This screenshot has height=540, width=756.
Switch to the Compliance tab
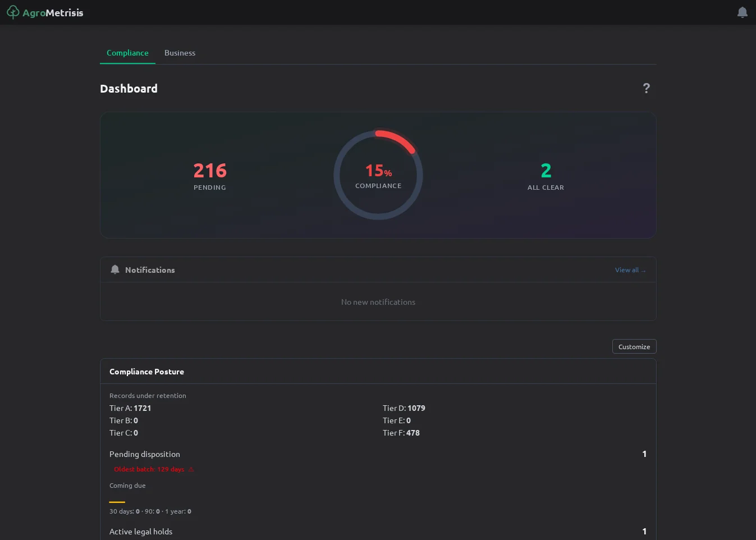pyautogui.click(x=127, y=53)
